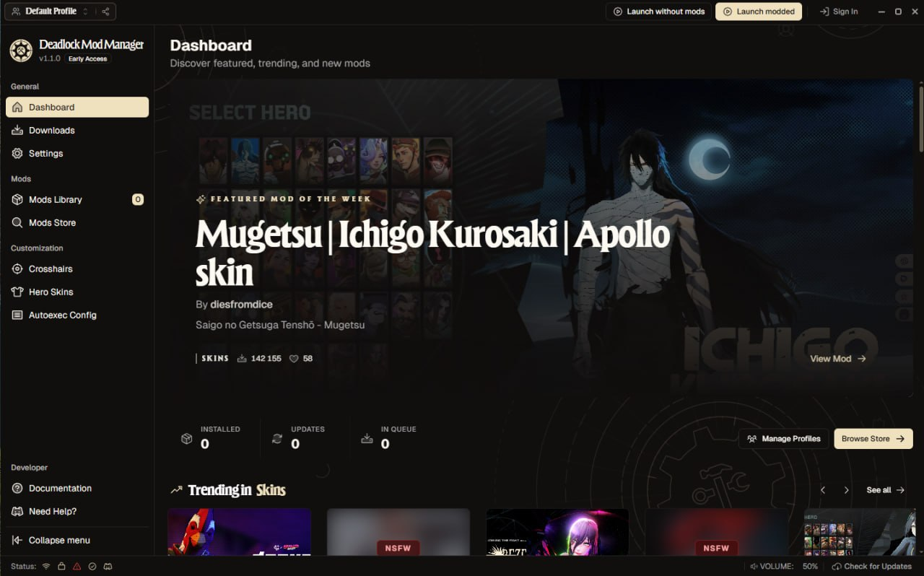Click the Need Help? Discord icon
Image resolution: width=924 pixels, height=576 pixels.
(17, 511)
